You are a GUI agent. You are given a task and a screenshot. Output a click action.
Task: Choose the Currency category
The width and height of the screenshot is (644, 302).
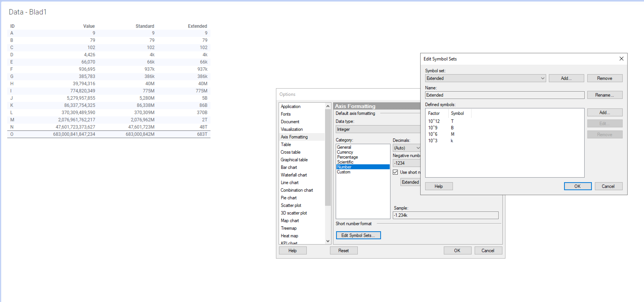345,152
